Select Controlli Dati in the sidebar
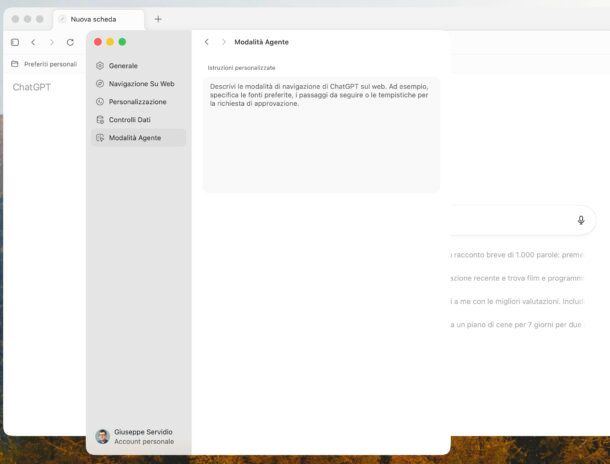 [131, 120]
